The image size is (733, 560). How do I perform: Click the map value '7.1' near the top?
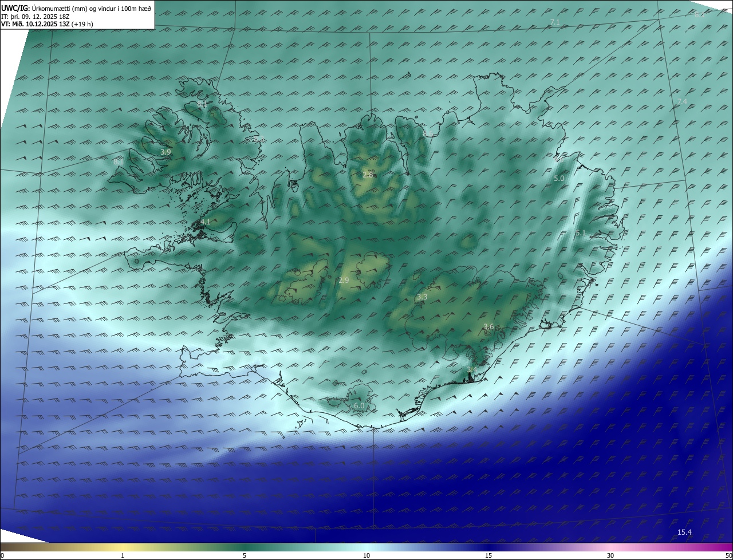coord(555,22)
